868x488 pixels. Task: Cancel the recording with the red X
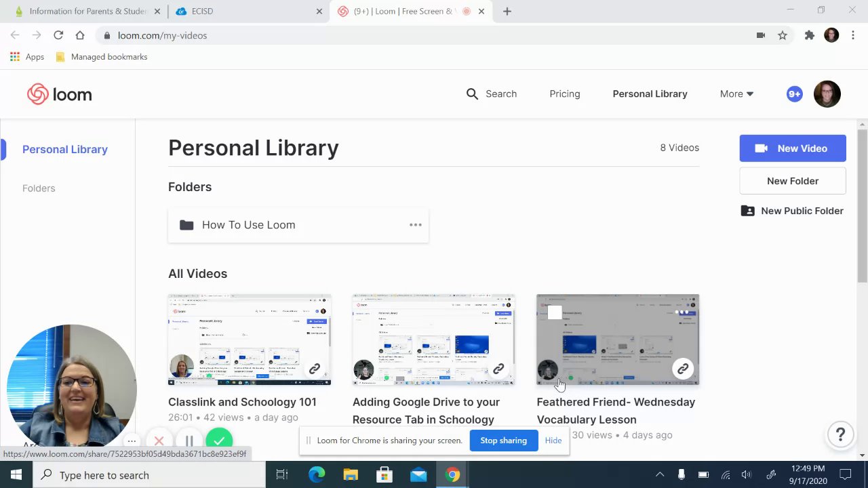159,441
